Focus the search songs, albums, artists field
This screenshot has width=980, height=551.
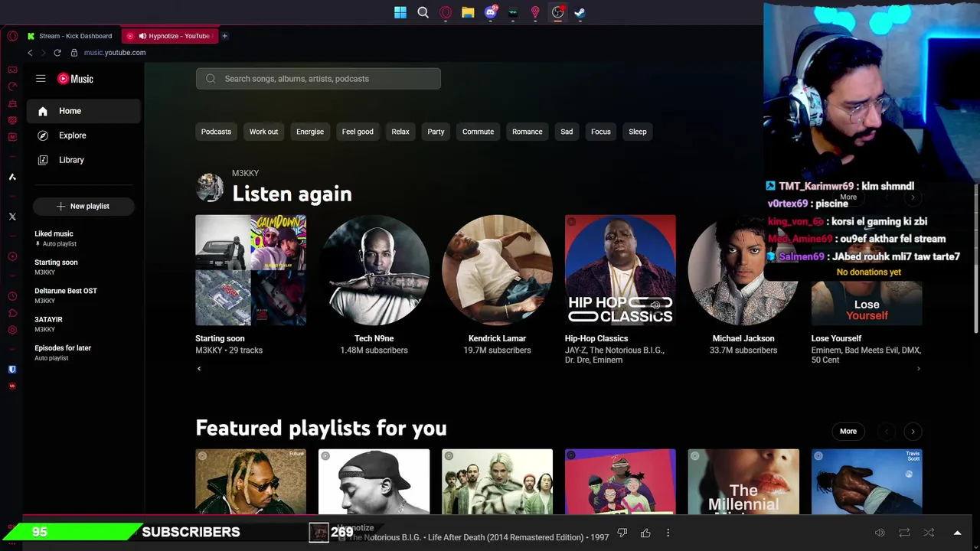click(x=318, y=79)
